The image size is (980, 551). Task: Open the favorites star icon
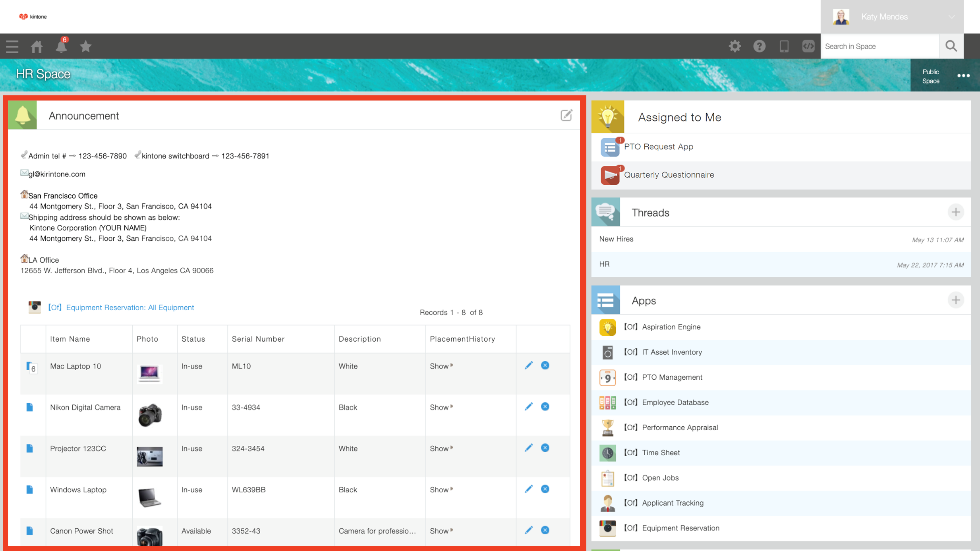click(x=85, y=46)
